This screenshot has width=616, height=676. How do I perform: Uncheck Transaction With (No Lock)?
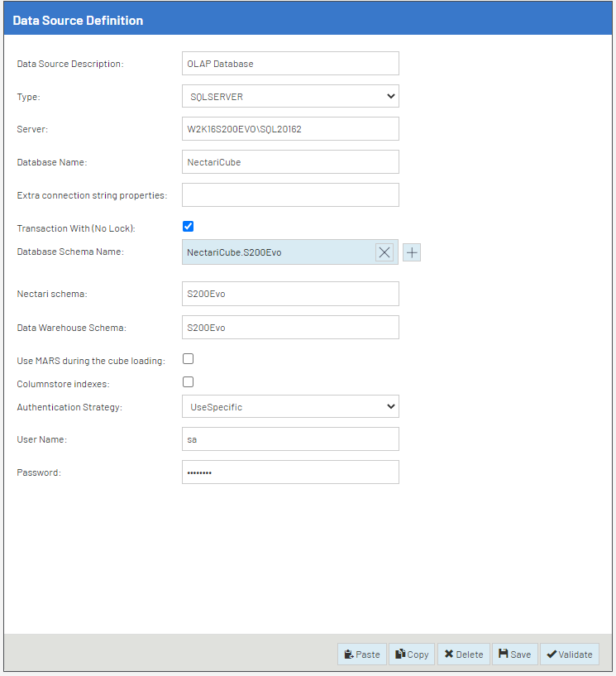coord(189,227)
